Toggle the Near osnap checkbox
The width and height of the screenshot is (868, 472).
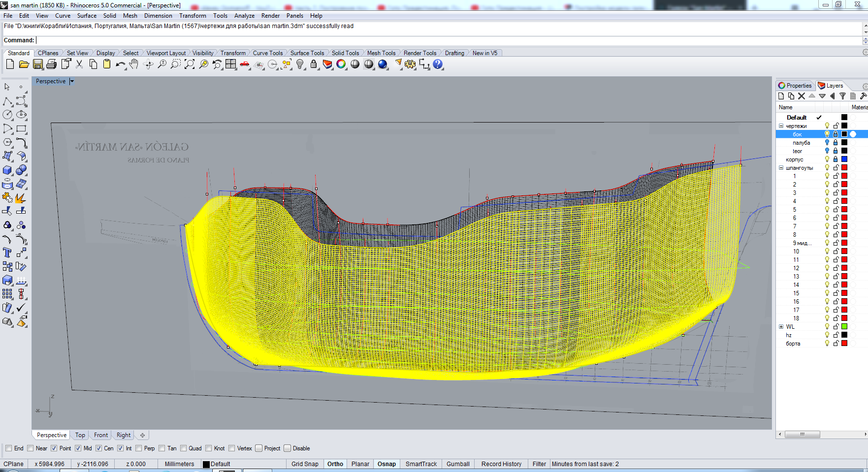(31, 448)
